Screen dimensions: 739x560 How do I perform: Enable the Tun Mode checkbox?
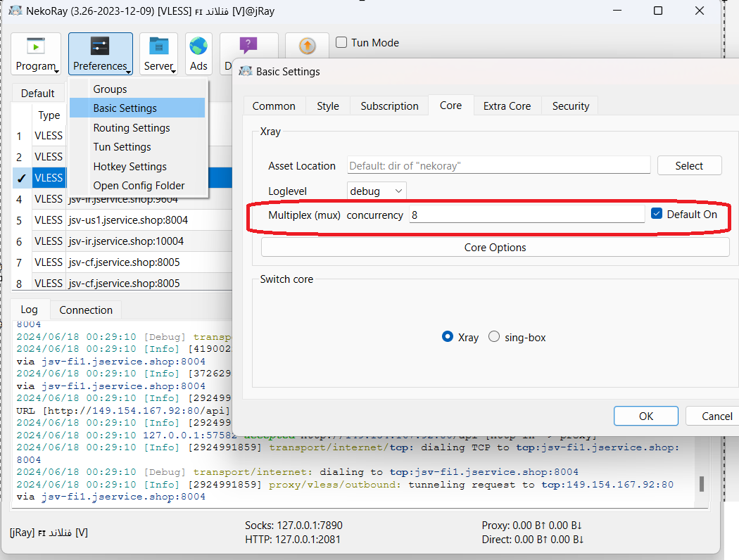coord(342,42)
